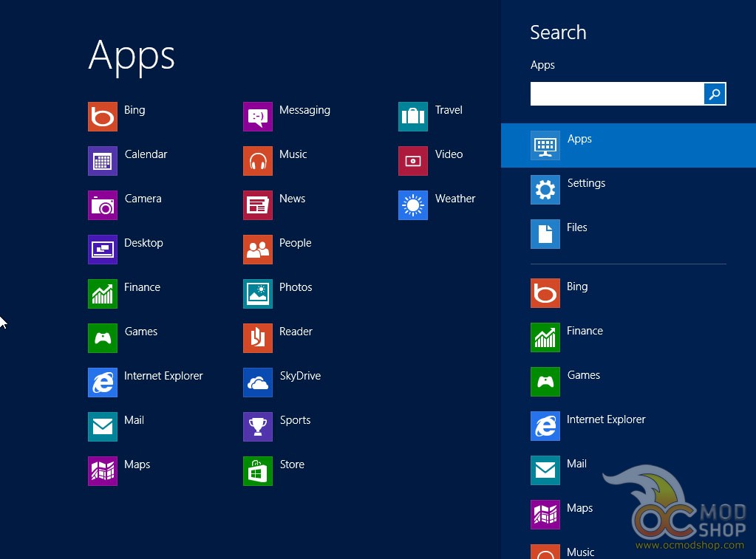Select Settings search scope
Image resolution: width=756 pixels, height=559 pixels.
pos(628,189)
